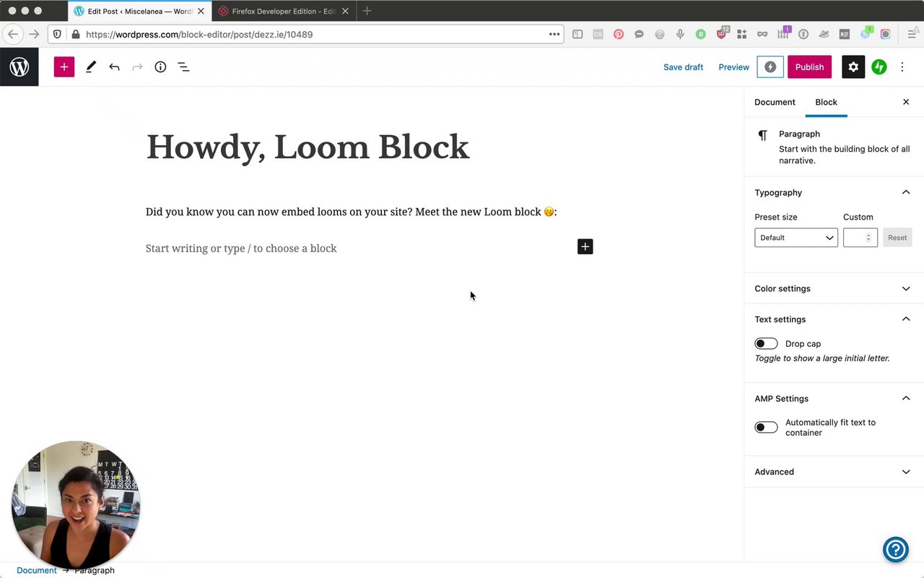Image resolution: width=924 pixels, height=578 pixels.
Task: Open the green Jetpack icon
Action: [x=879, y=67]
